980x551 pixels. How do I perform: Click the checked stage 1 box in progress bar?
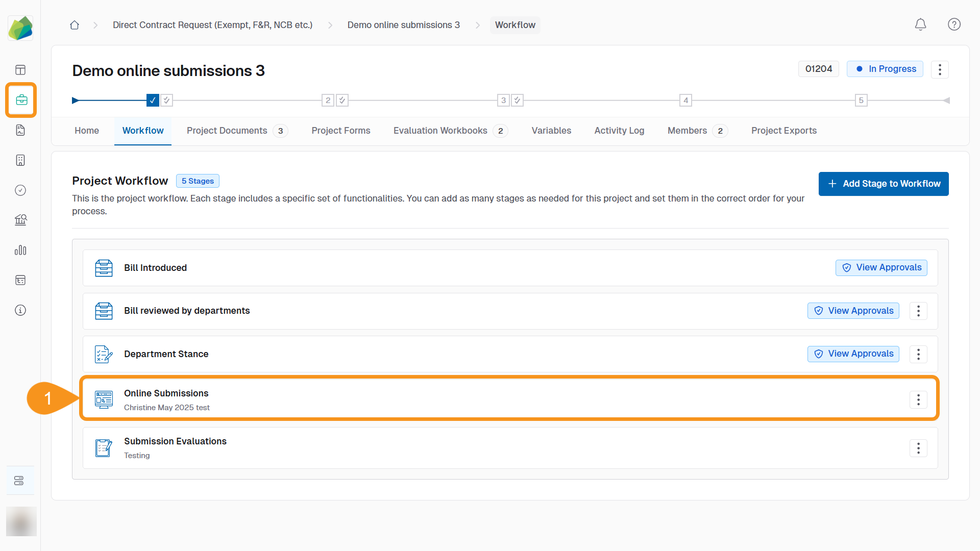(x=152, y=101)
